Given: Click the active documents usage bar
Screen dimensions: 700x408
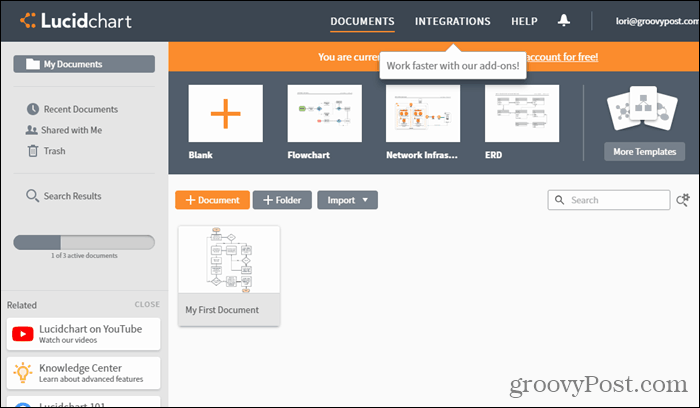Looking at the screenshot, I should coord(84,242).
